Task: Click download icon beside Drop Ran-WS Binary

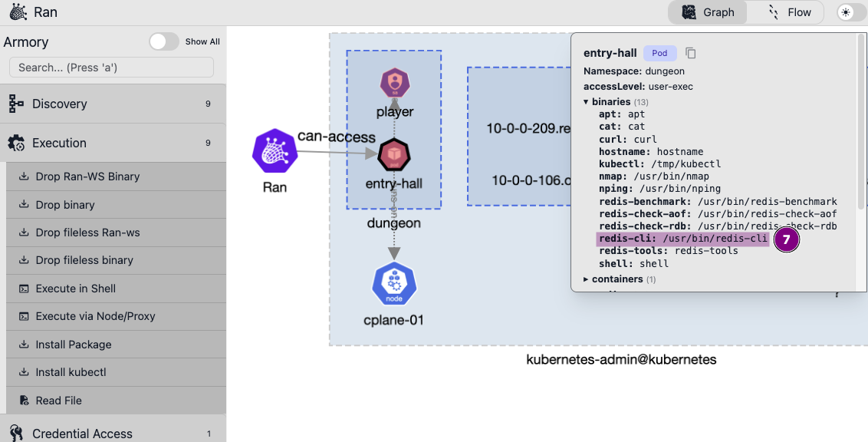Action: pos(24,176)
